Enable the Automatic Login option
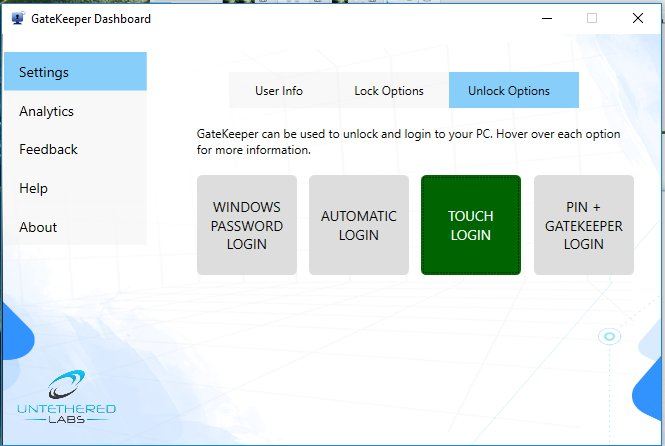Viewport: 665px width, 446px height. click(359, 225)
